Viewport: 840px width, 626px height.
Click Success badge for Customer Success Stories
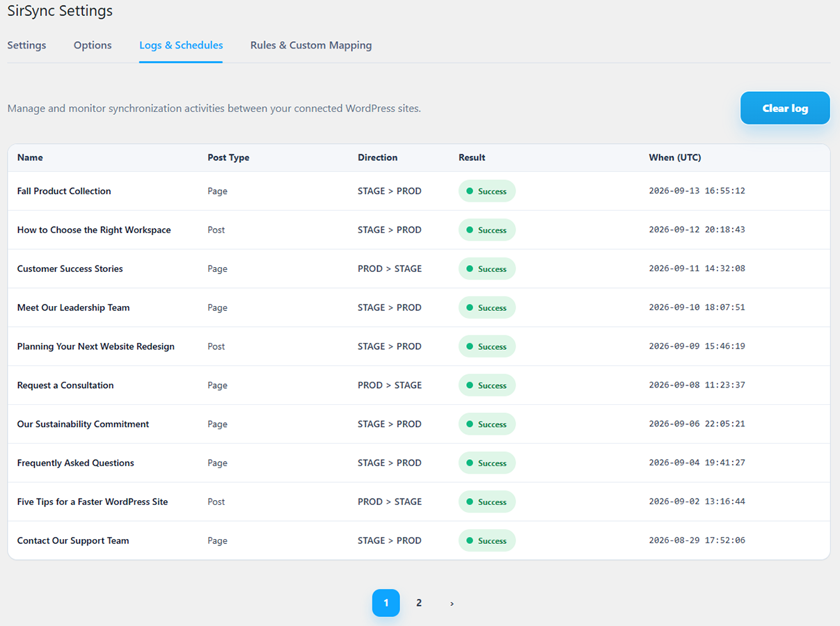[487, 269]
